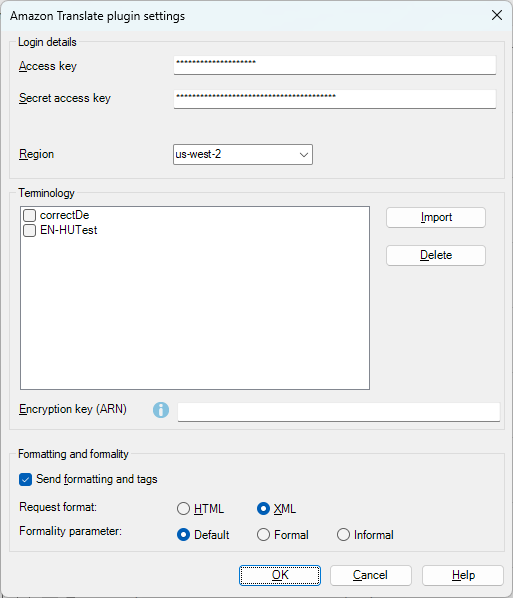This screenshot has height=598, width=513.
Task: Check the correctDe terminology checkbox
Action: tap(29, 215)
